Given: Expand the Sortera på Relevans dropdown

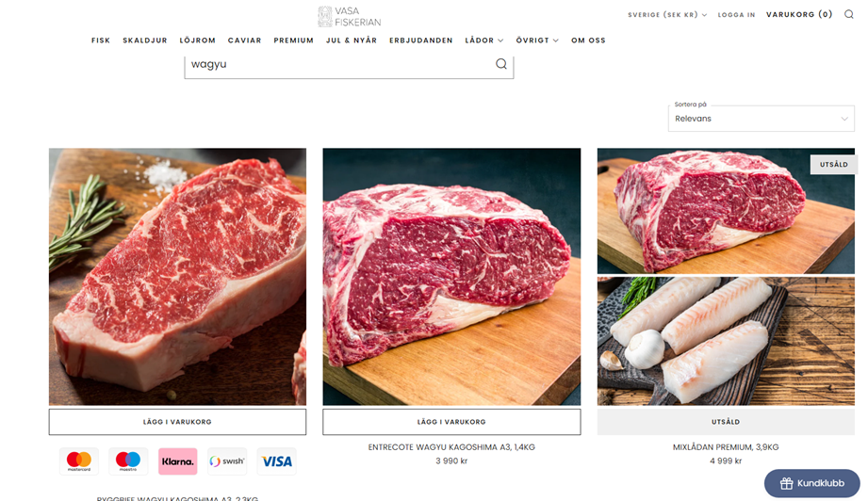Looking at the screenshot, I should point(762,119).
